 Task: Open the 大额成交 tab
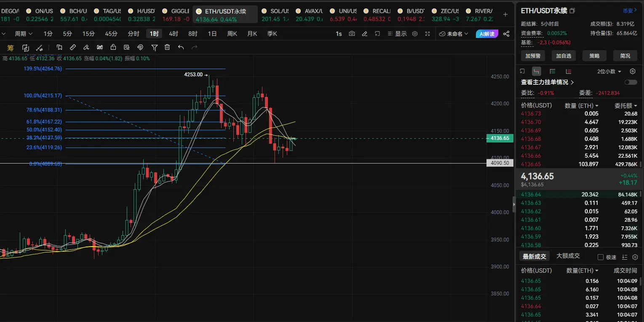point(568,256)
